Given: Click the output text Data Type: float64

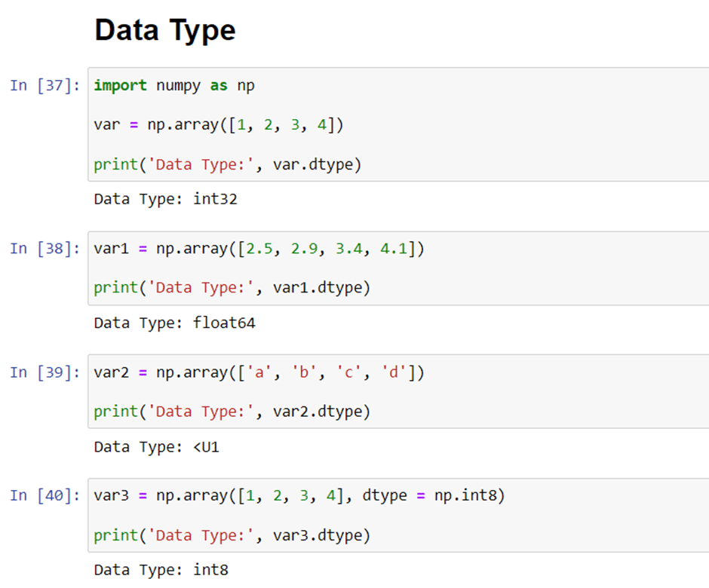Looking at the screenshot, I should (x=174, y=323).
